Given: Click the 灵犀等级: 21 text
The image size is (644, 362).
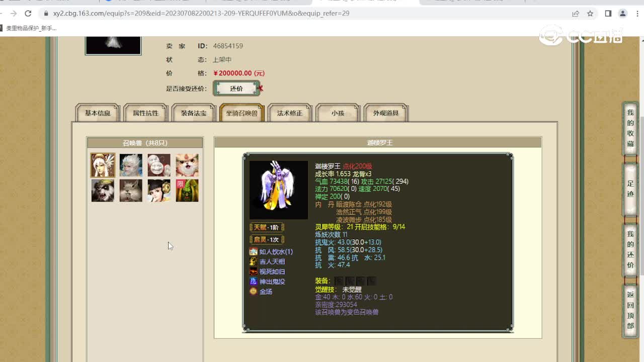Looking at the screenshot, I should [x=334, y=227].
